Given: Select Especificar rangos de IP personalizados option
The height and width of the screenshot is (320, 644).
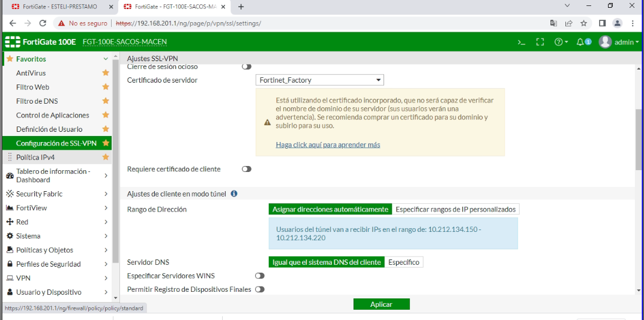Looking at the screenshot, I should (455, 209).
